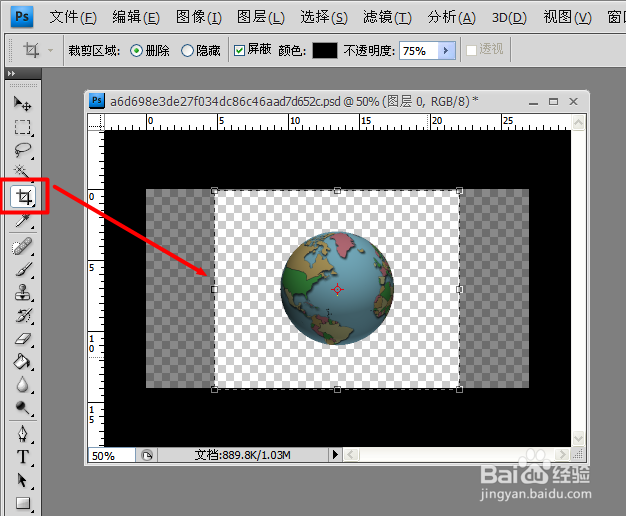Image resolution: width=626 pixels, height=516 pixels.
Task: Click the bottom-left crop corner handle
Action: (x=214, y=389)
